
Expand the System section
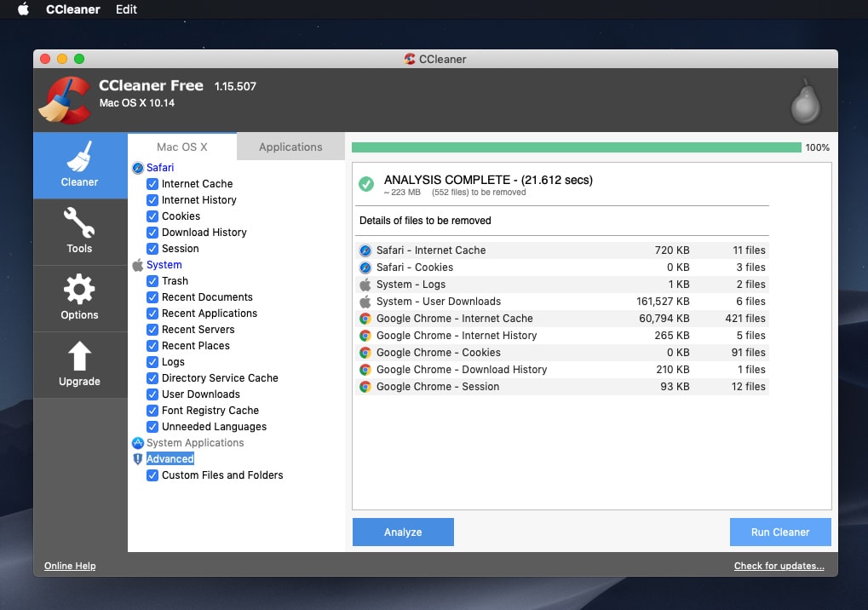164,264
